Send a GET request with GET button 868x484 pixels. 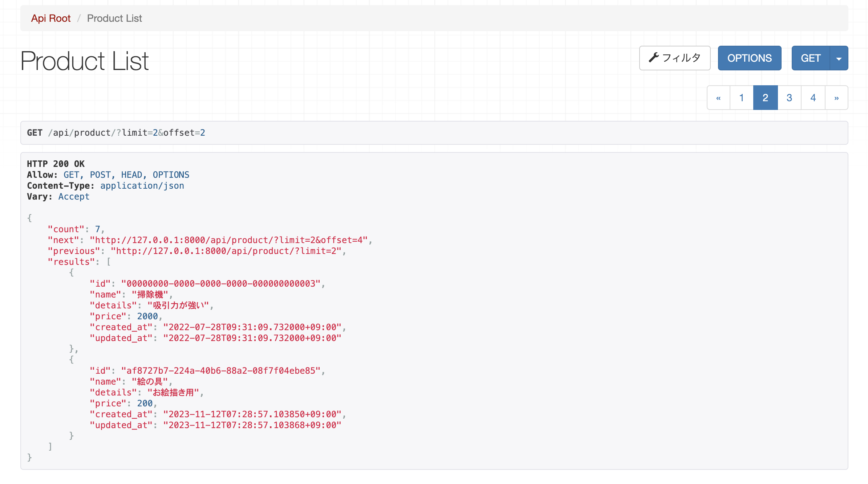coord(811,58)
